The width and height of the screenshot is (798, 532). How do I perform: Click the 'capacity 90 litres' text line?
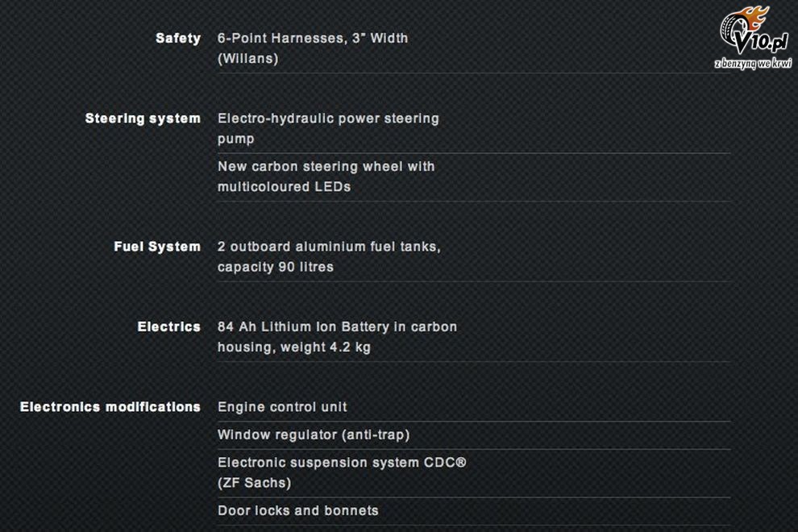click(276, 267)
